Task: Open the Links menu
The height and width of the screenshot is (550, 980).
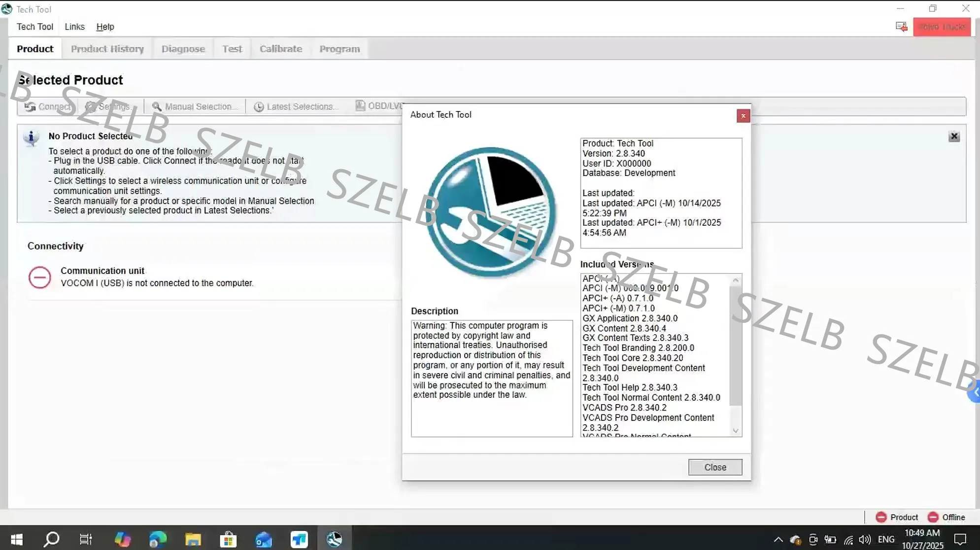Action: click(74, 27)
